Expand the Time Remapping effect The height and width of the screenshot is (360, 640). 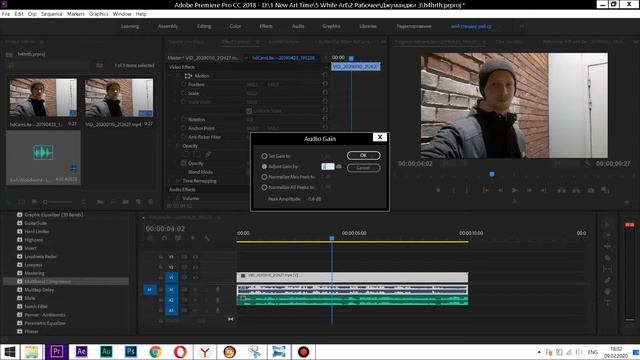pos(178,180)
